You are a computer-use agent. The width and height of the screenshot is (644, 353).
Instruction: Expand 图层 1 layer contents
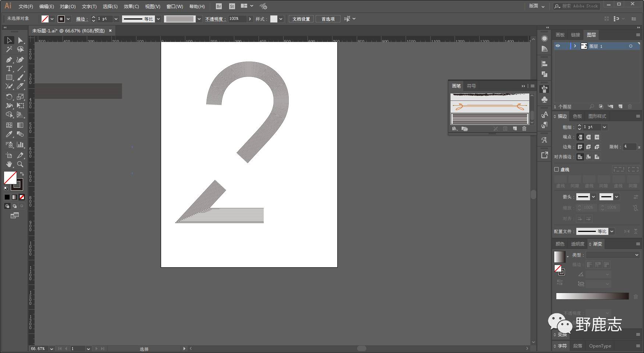(x=575, y=46)
